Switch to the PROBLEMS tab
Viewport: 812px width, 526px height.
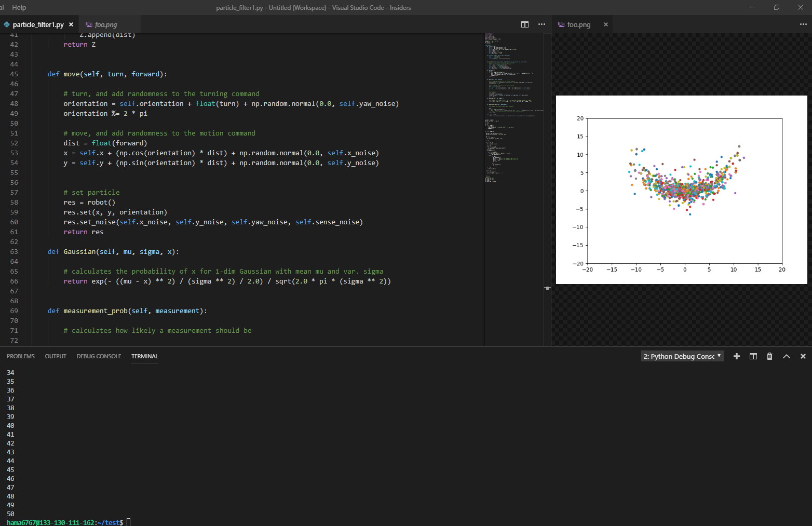pyautogui.click(x=21, y=356)
